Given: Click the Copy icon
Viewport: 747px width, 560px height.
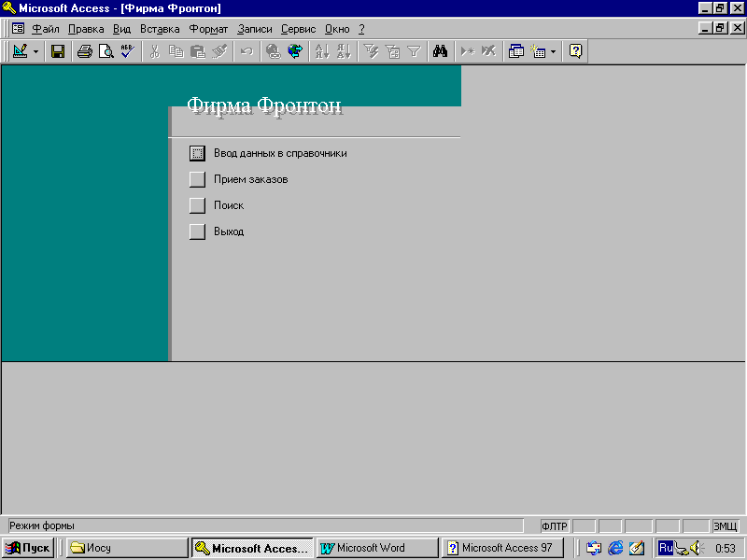Looking at the screenshot, I should click(176, 51).
